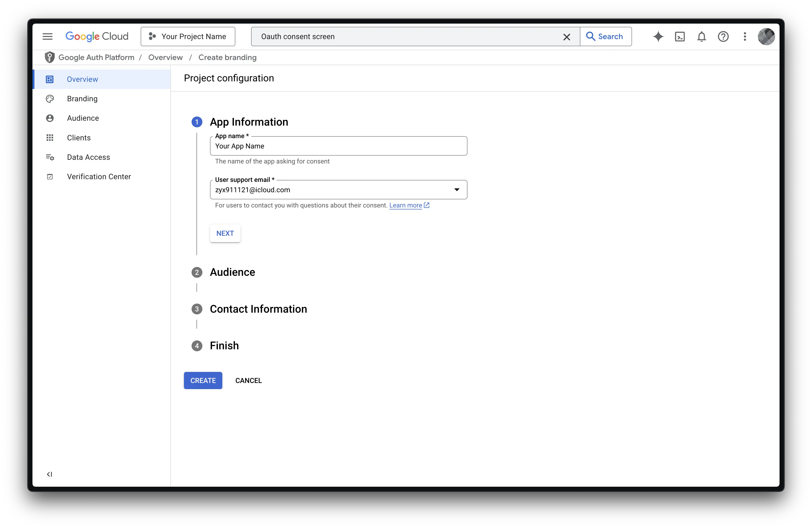The image size is (812, 528).
Task: Click the account profile avatar
Action: click(766, 36)
